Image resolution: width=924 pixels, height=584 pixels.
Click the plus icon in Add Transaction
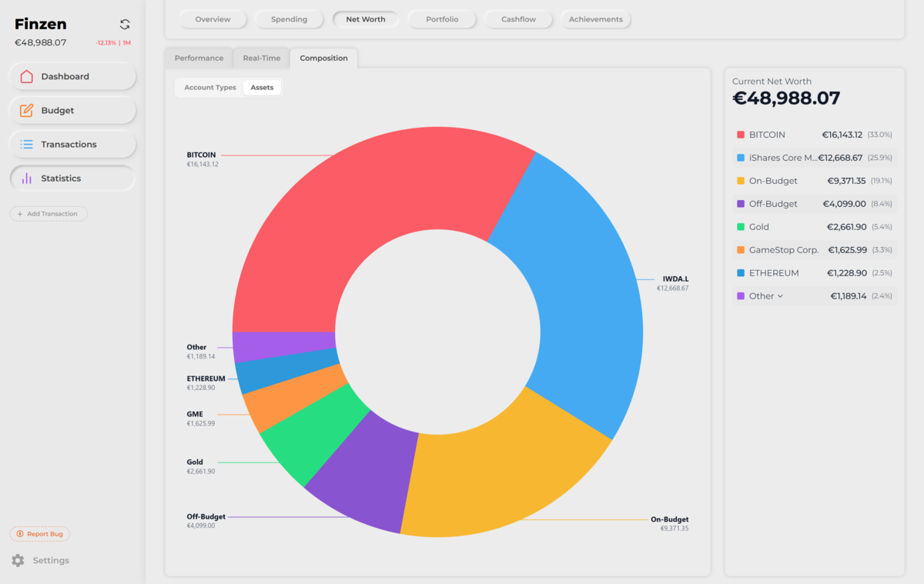click(x=20, y=214)
